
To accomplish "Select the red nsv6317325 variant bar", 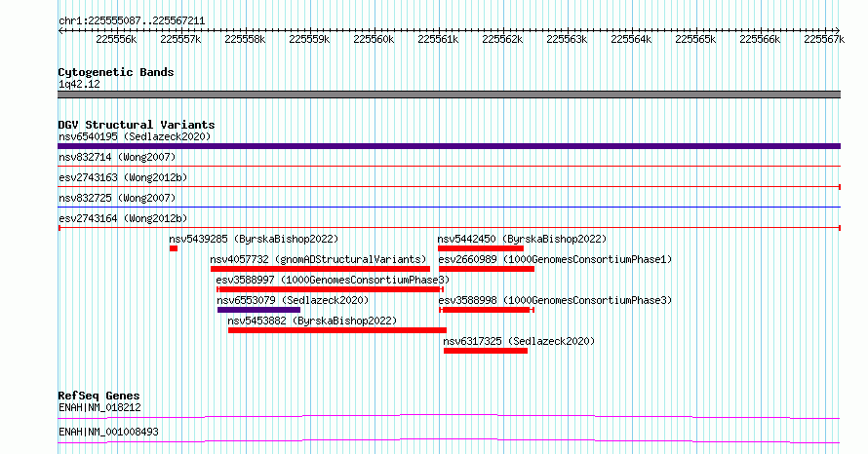I will click(486, 351).
